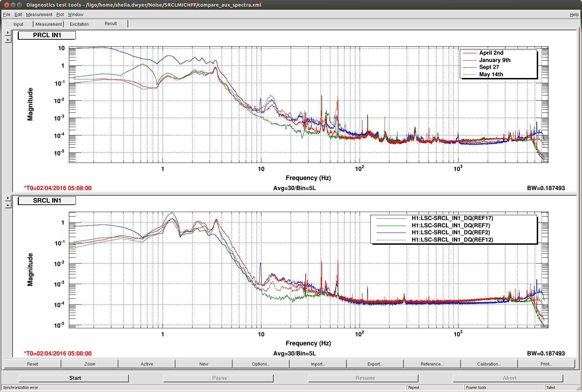Open the File menu
The height and width of the screenshot is (392, 582).
(x=7, y=15)
